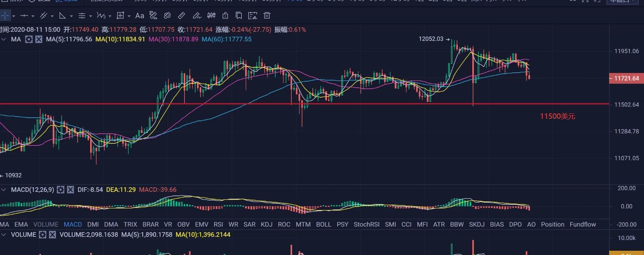The image size is (644, 255).
Task: Select the right-triangle shape drawing tool
Action: [62, 16]
